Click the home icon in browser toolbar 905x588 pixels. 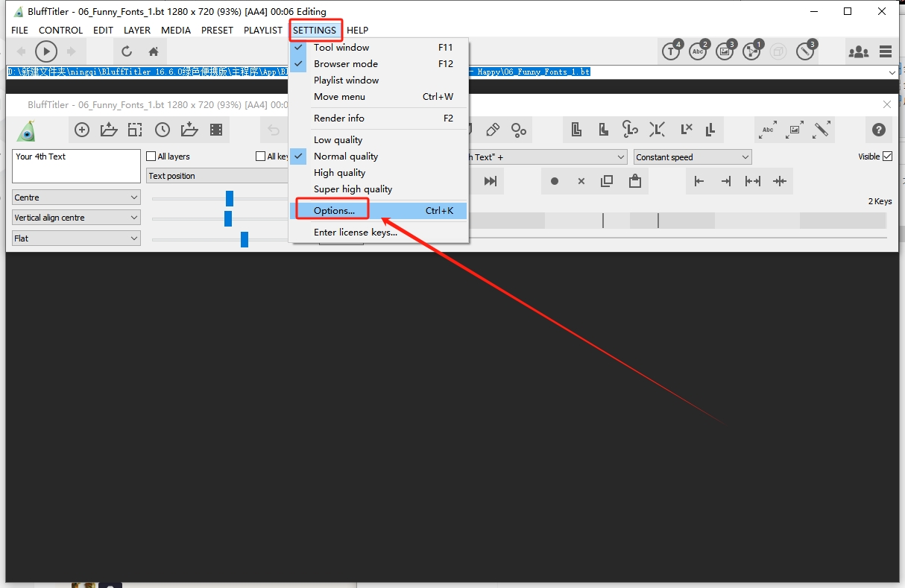154,51
